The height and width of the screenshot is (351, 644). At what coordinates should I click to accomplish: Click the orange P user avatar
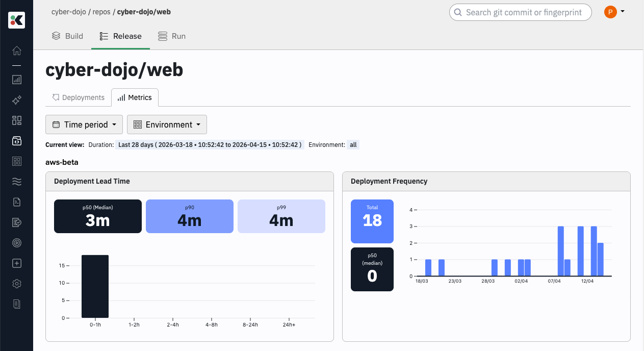pos(610,12)
